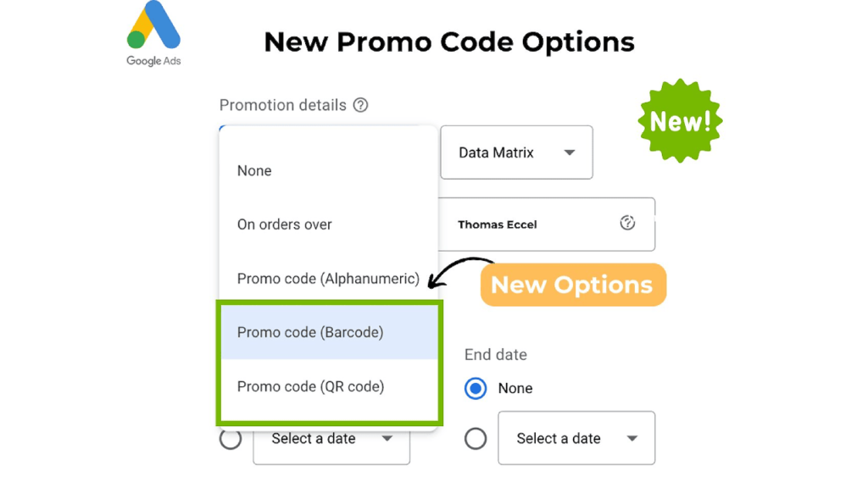
Task: Click the help icon inside the Thomas Eccel field
Action: (x=627, y=222)
